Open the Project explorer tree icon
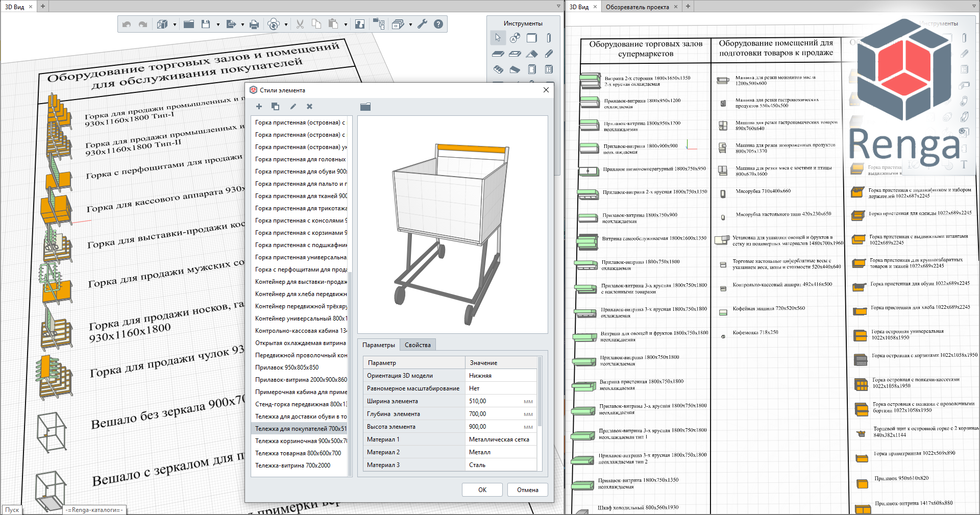This screenshot has width=980, height=515. 378,24
